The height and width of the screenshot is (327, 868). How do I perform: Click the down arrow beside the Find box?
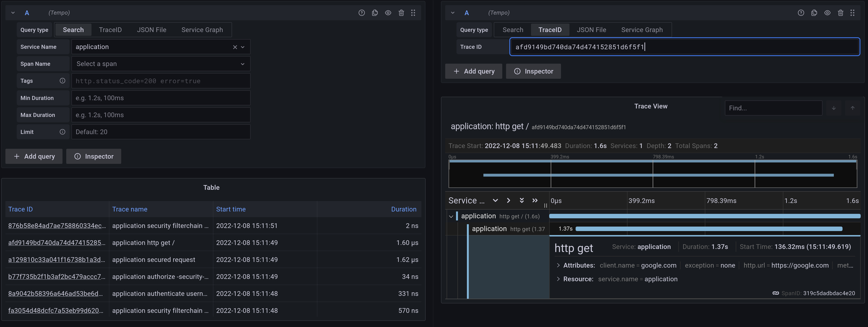834,108
